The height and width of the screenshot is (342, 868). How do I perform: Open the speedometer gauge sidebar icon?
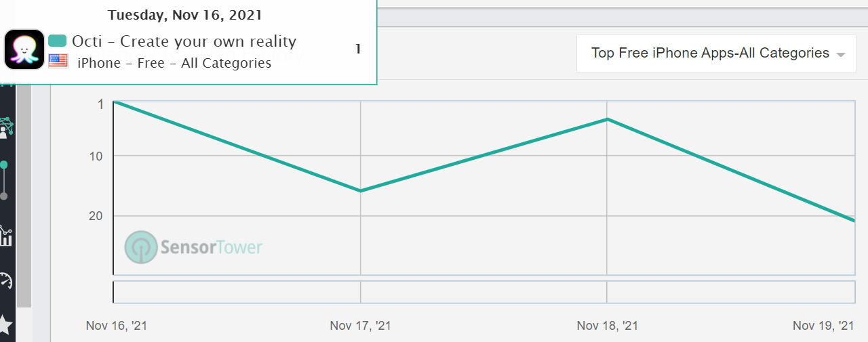tap(6, 280)
